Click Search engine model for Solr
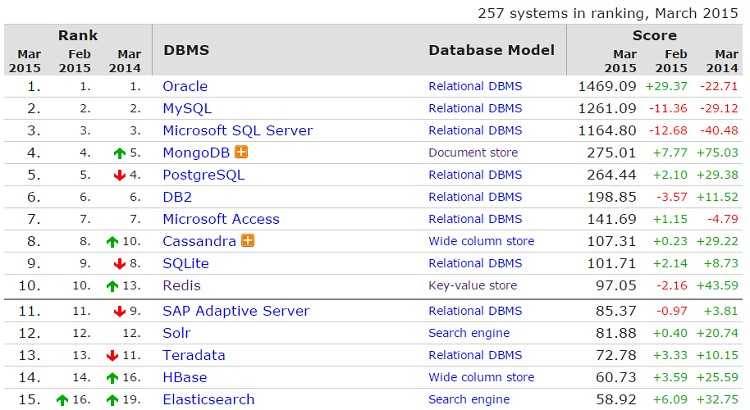 click(469, 333)
